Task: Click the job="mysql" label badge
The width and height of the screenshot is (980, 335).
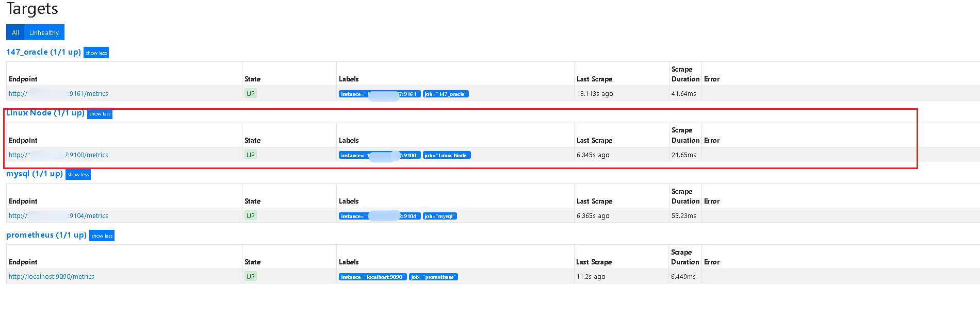Action: [439, 216]
